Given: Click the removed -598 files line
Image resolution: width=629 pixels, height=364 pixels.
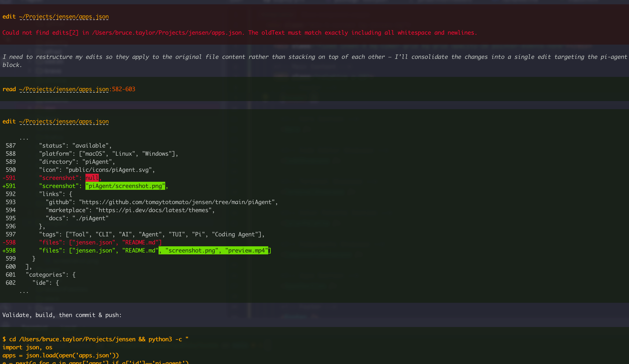Looking at the screenshot, I should 100,243.
